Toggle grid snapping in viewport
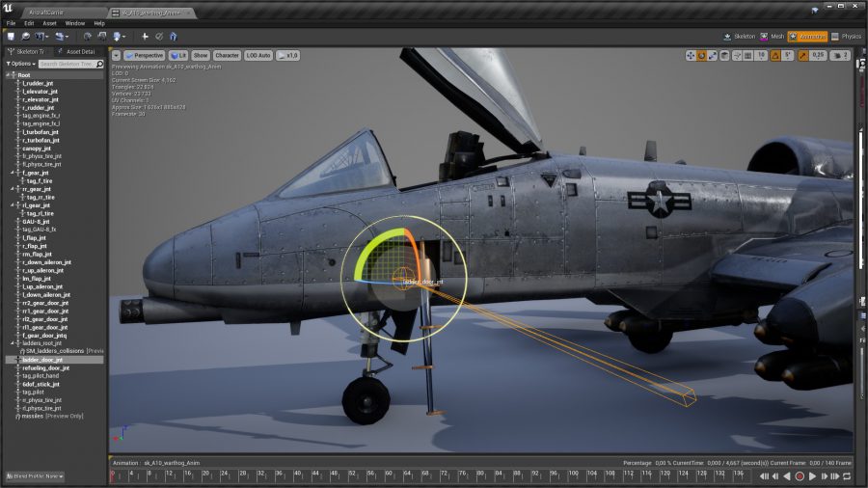The width and height of the screenshot is (868, 488). tap(747, 55)
